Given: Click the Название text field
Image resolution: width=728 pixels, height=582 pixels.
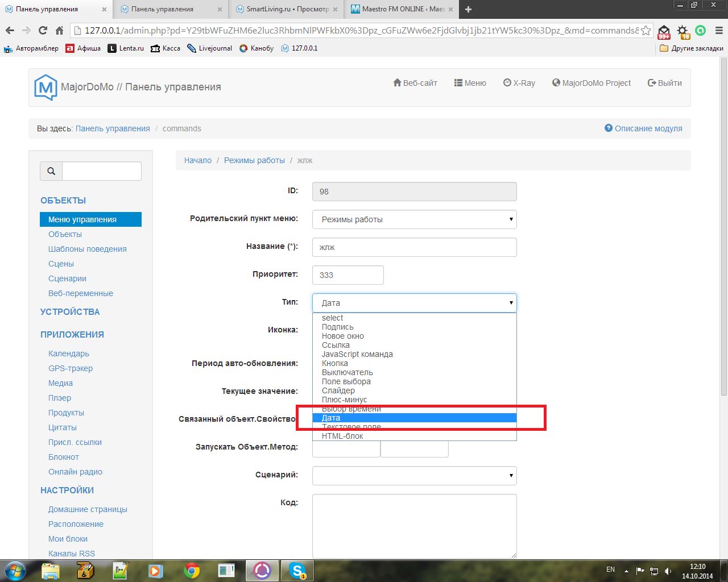Looking at the screenshot, I should [x=414, y=247].
